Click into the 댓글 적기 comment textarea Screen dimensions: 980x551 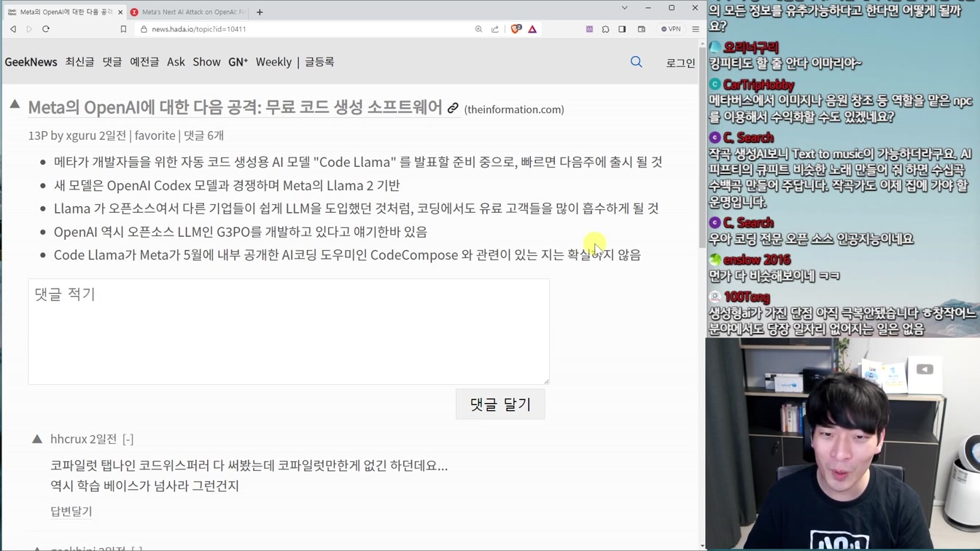pyautogui.click(x=289, y=332)
